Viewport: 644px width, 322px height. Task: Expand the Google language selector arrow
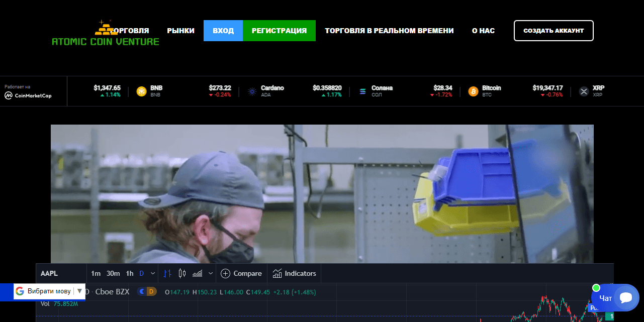click(x=80, y=291)
